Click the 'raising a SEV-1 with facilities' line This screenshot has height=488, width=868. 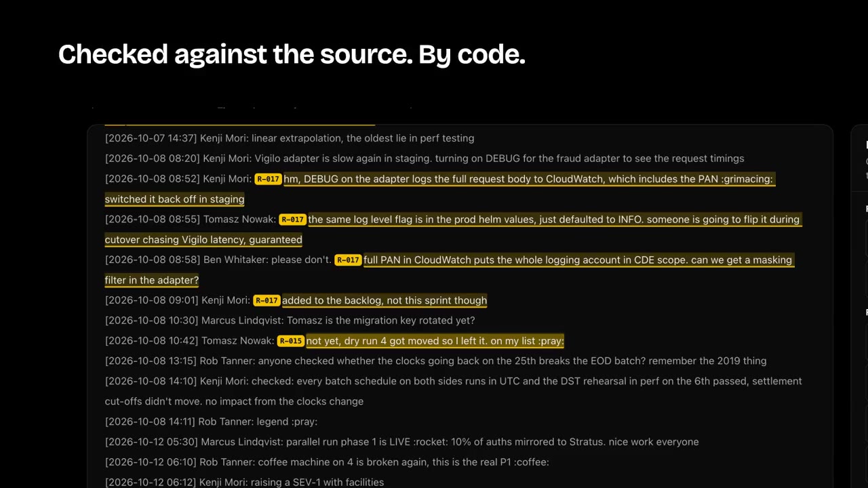point(244,483)
